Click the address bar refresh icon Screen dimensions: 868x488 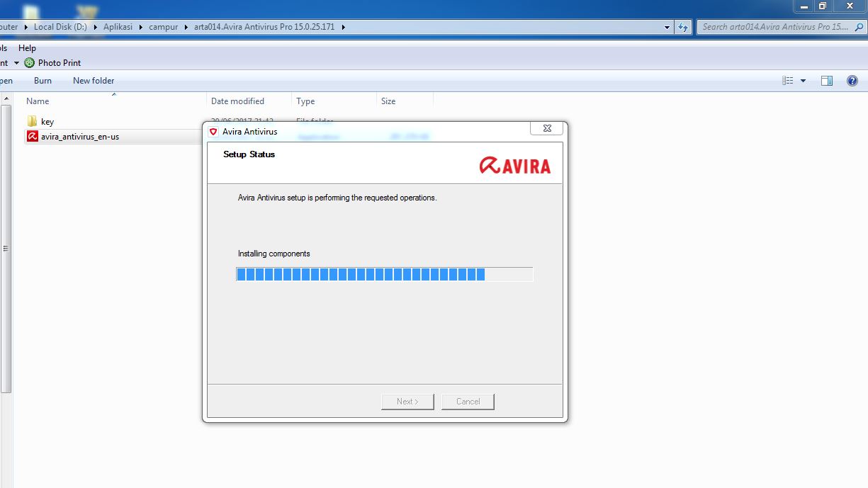[x=682, y=27]
